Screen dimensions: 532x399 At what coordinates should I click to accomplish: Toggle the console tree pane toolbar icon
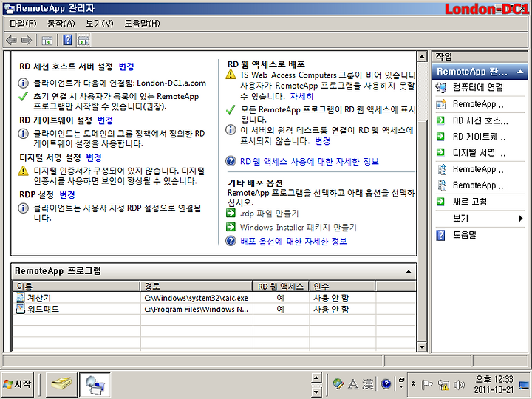(47, 41)
